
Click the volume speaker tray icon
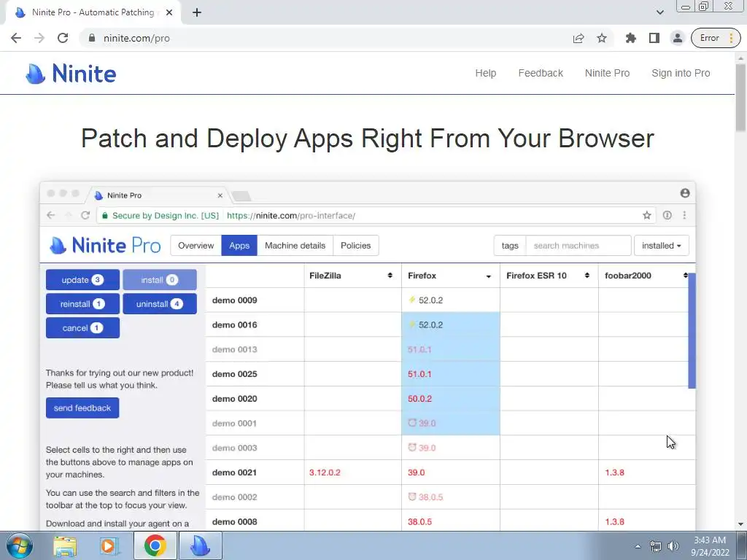[x=673, y=546]
